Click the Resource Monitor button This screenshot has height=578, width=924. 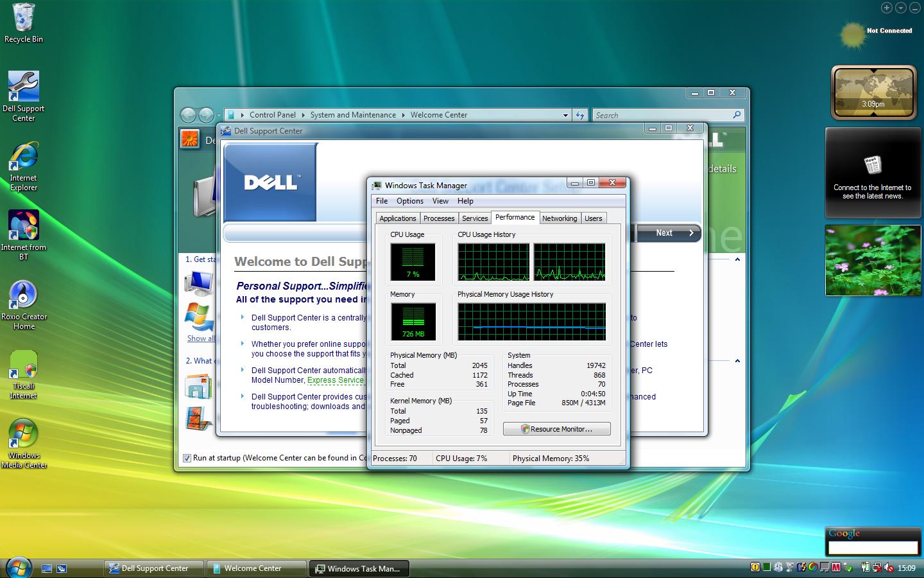(557, 429)
